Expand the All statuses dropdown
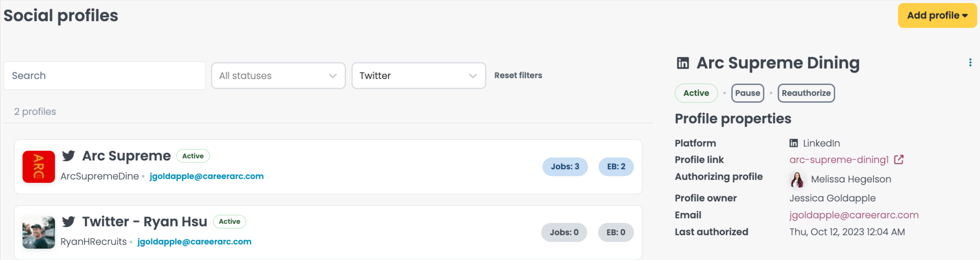Viewport: 980px width, 260px height. coord(278,76)
